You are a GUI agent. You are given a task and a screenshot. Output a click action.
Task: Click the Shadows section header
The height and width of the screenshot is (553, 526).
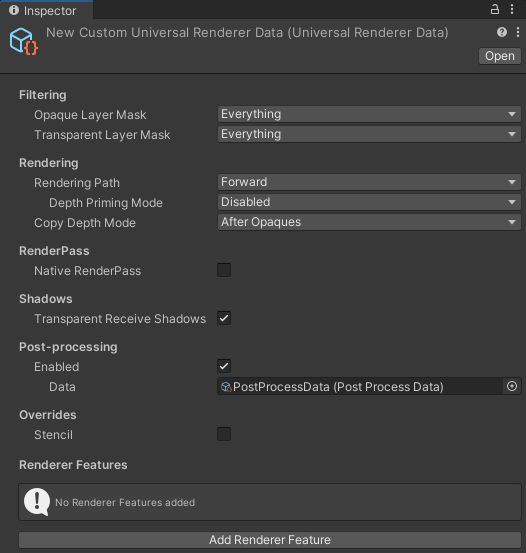tap(46, 299)
